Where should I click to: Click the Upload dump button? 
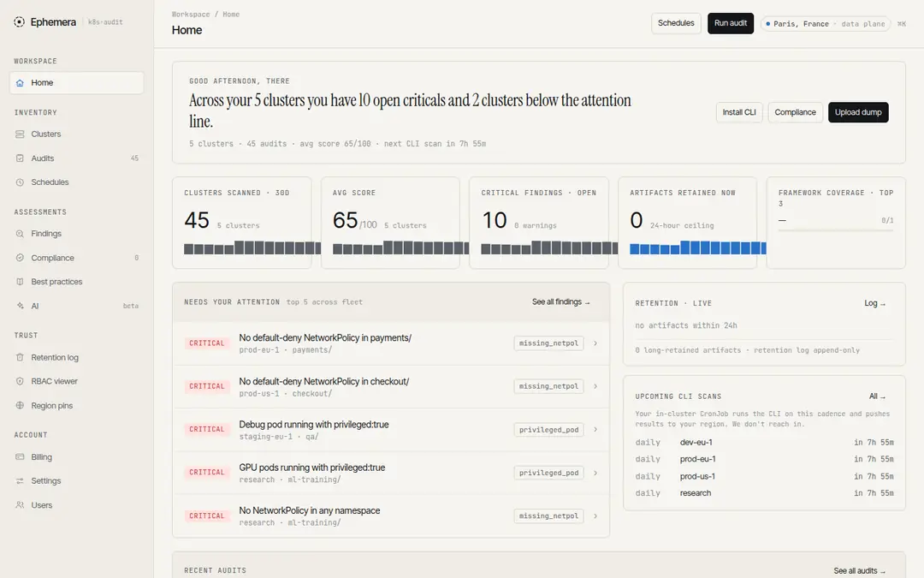(x=858, y=112)
